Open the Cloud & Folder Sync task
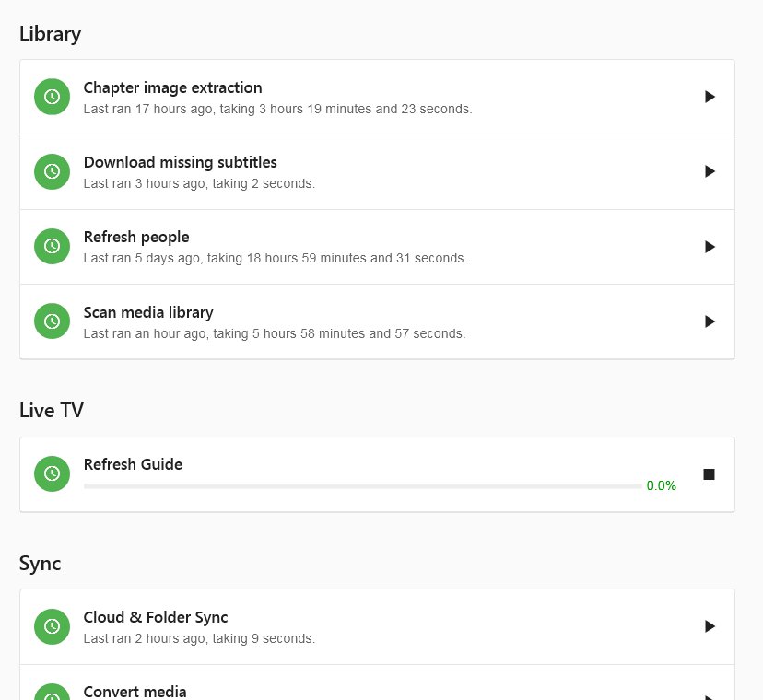This screenshot has height=700, width=763. 156,617
